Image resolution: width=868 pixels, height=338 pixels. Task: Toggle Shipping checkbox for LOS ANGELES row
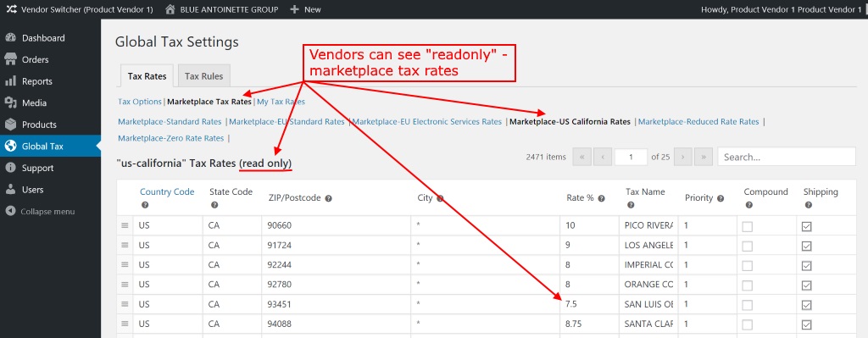pyautogui.click(x=807, y=247)
